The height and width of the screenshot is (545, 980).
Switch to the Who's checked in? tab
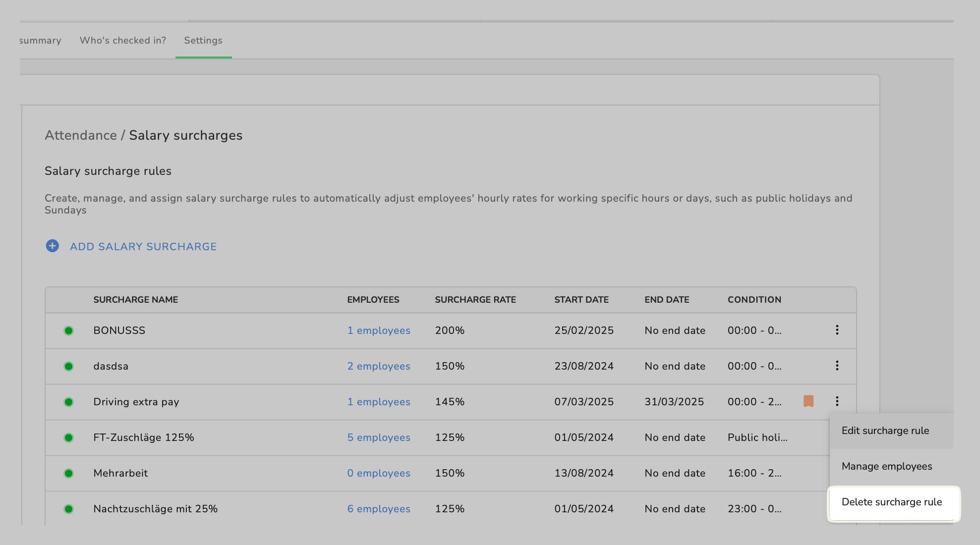point(122,41)
